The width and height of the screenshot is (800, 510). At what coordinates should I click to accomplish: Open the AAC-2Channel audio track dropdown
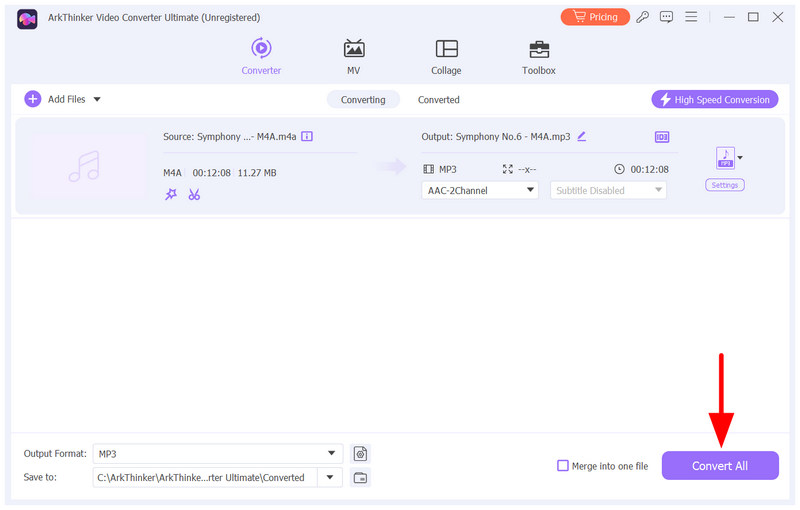pyautogui.click(x=480, y=190)
